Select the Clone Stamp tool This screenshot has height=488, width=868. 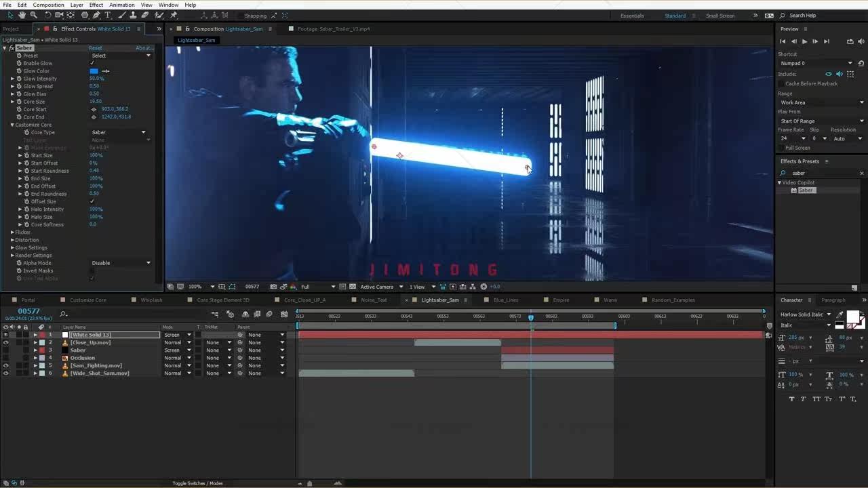coord(134,15)
